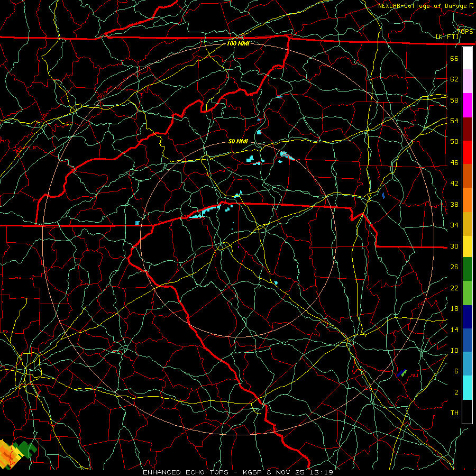
Task: Click the 6 scale label
Action: tap(456, 371)
